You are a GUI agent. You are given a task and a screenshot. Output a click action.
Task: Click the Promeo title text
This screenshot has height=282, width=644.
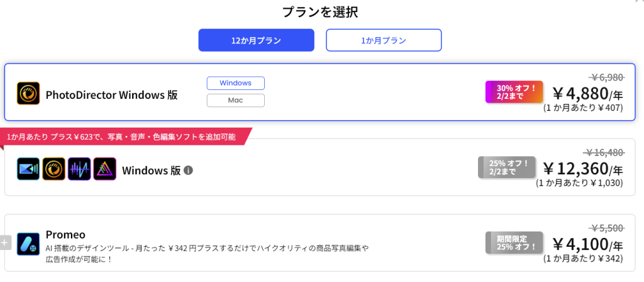click(65, 234)
